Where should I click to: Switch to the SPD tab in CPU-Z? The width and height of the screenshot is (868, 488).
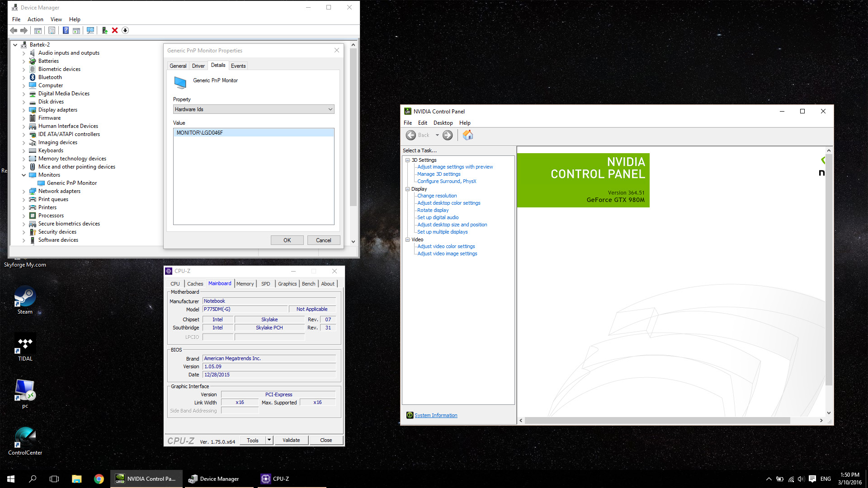coord(266,284)
